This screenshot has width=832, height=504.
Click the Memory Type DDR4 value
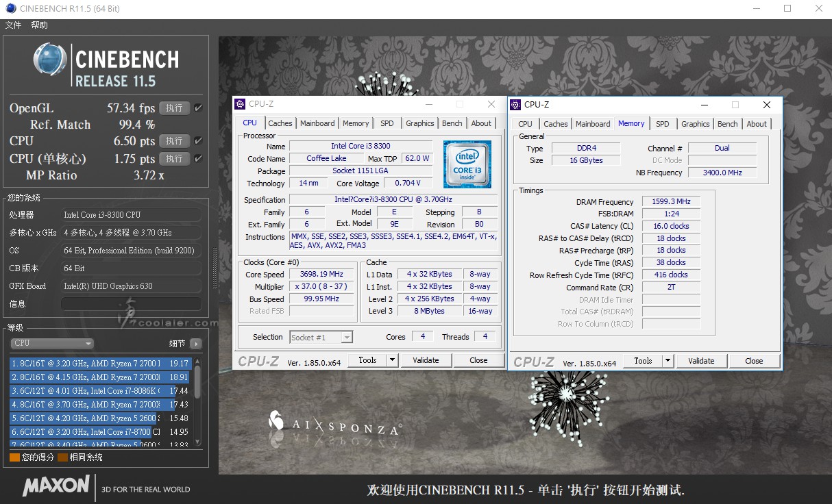coord(585,148)
